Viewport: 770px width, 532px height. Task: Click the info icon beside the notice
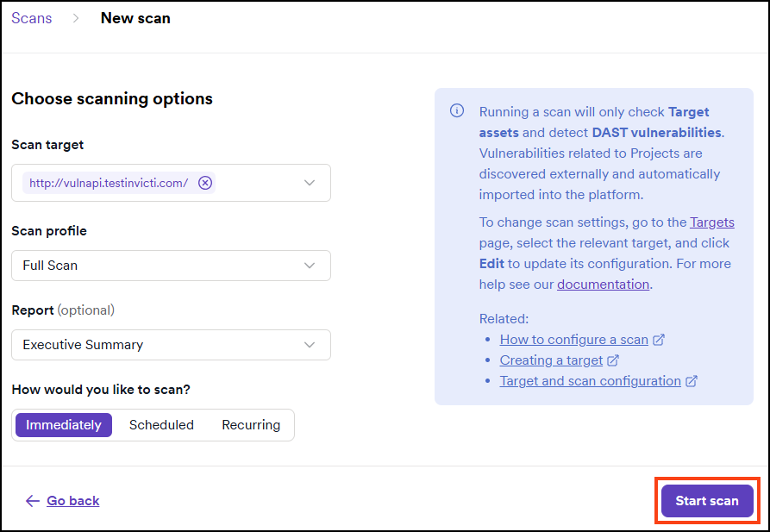coord(456,111)
